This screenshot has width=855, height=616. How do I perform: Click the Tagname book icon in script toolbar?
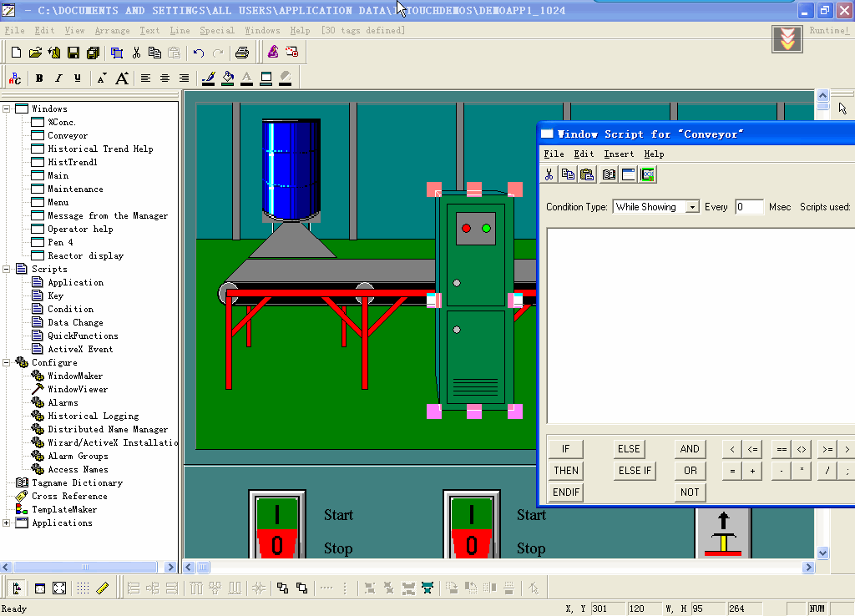coord(609,174)
